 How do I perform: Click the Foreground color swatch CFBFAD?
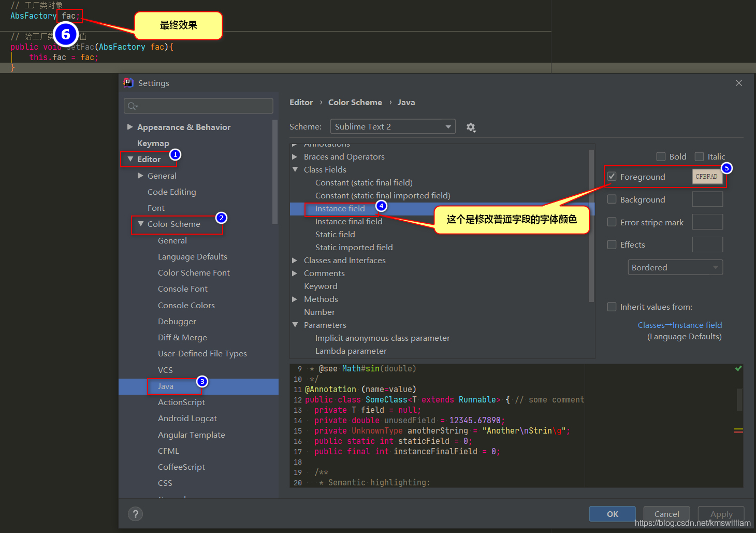[x=707, y=177]
